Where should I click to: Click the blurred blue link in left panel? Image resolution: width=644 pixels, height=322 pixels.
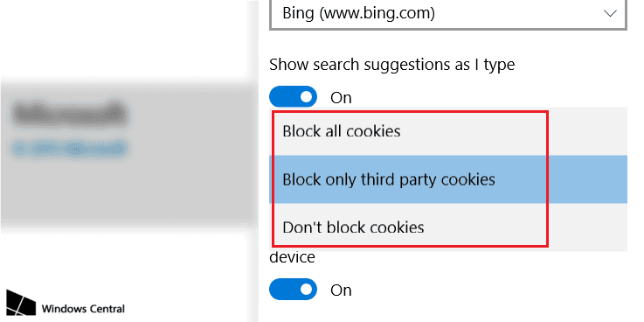(x=68, y=149)
